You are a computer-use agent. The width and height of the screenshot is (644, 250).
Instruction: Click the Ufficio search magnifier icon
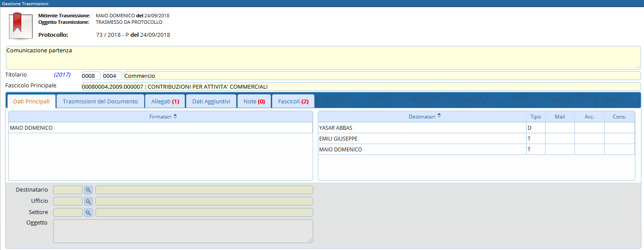pyautogui.click(x=88, y=201)
